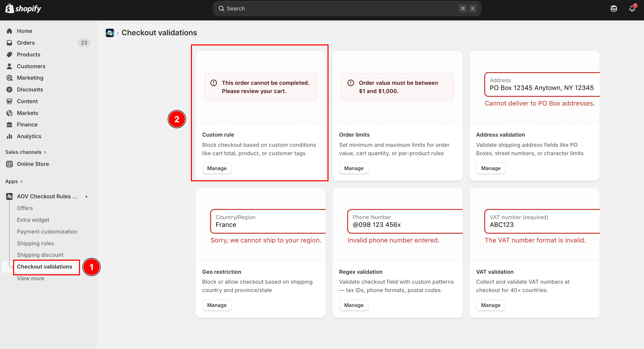The width and height of the screenshot is (644, 349).
Task: Open Shipping rules
Action: pyautogui.click(x=35, y=243)
